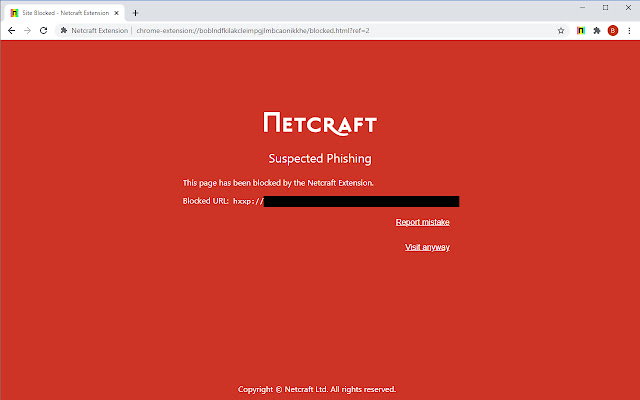Click the chrome-extension URL in the address bar
Image resolution: width=640 pixels, height=400 pixels.
253,31
